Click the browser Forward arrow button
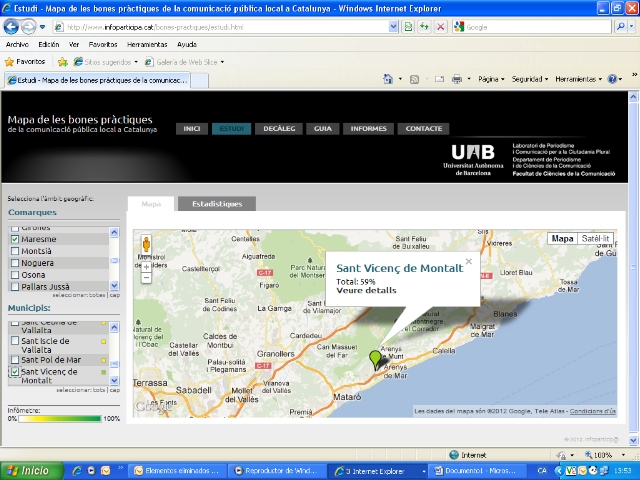The height and width of the screenshot is (480, 640). (28, 27)
